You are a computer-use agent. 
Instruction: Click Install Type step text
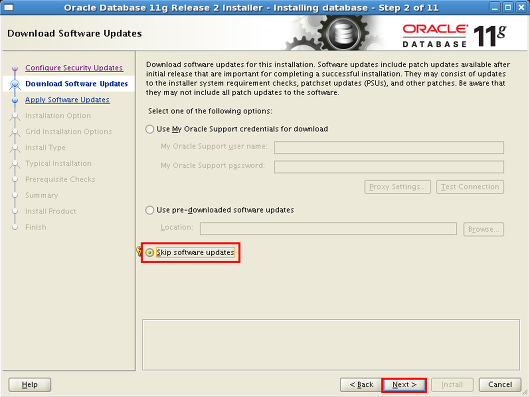(45, 148)
